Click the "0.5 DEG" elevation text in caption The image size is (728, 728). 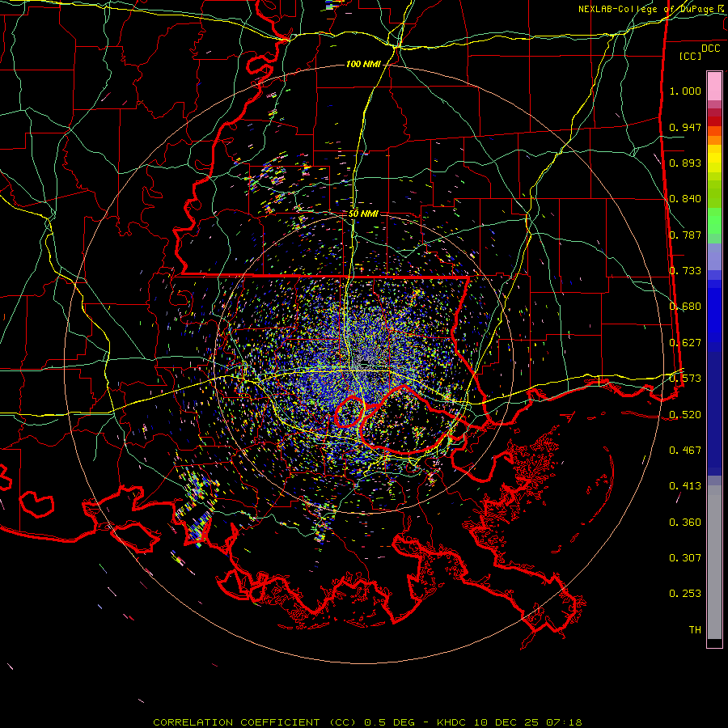[391, 722]
